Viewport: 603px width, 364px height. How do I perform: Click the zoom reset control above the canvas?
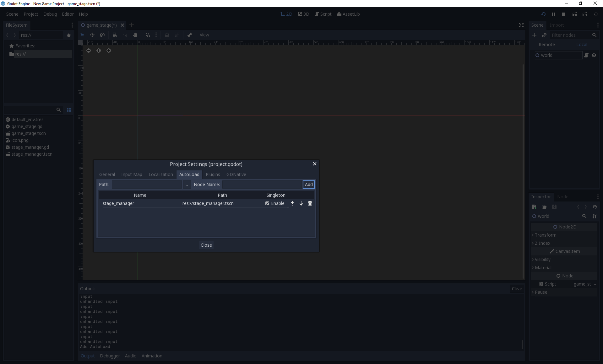[x=99, y=51]
